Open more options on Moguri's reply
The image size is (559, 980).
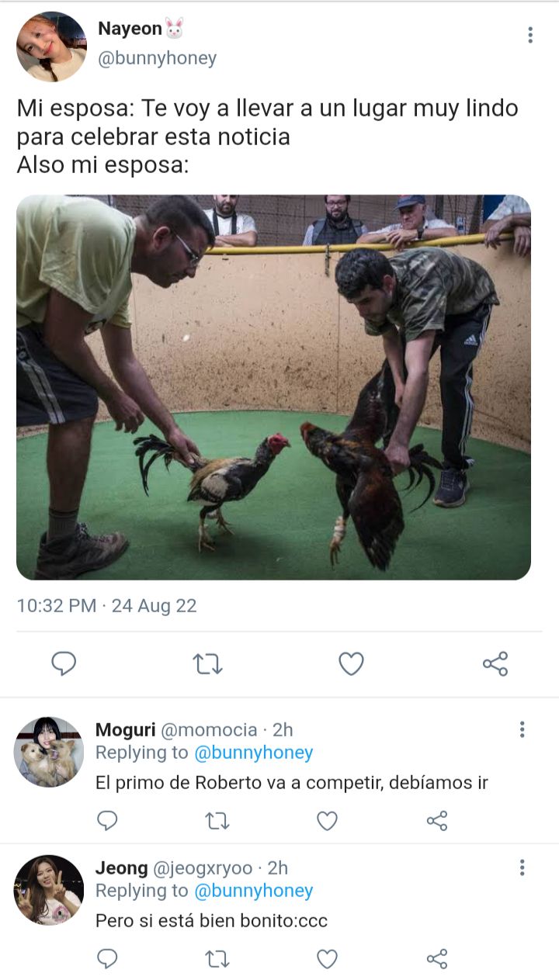(522, 729)
